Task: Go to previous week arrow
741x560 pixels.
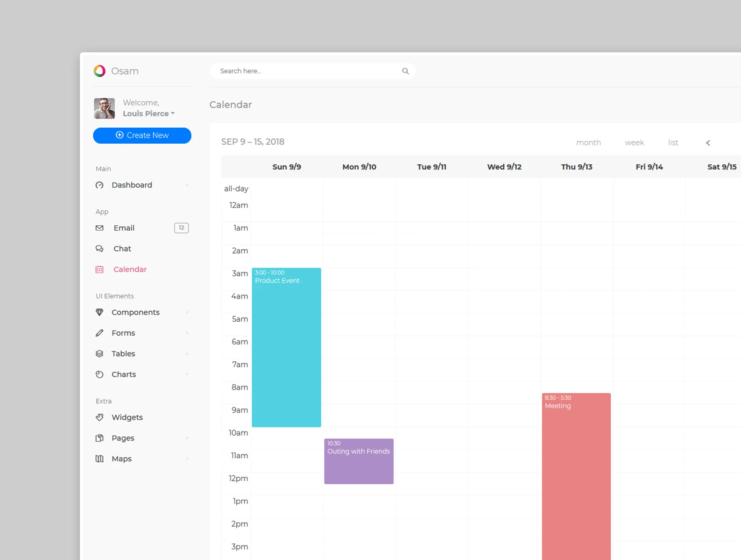Action: tap(708, 143)
